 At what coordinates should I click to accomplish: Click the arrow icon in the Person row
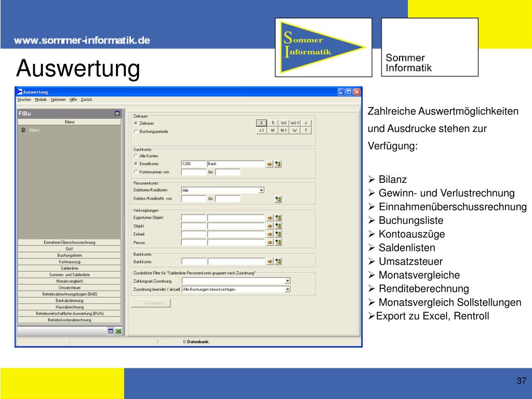tap(270, 243)
